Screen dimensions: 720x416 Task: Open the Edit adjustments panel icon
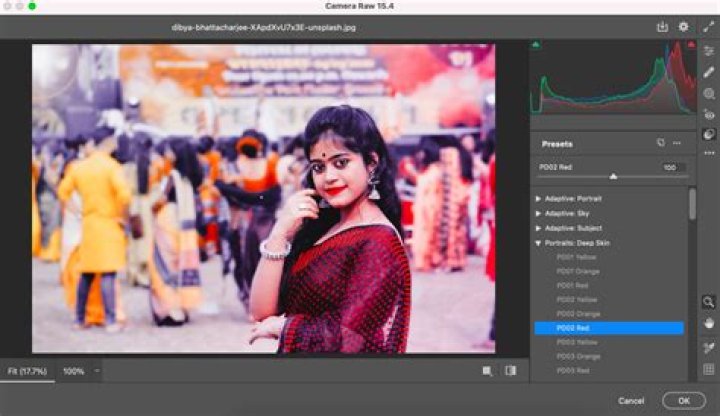709,50
